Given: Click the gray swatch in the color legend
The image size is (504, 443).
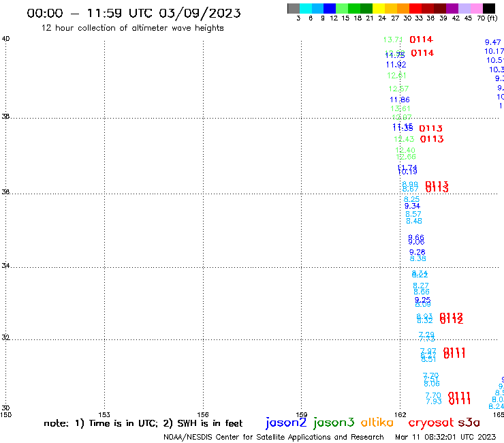Looking at the screenshot, I should point(294,8).
